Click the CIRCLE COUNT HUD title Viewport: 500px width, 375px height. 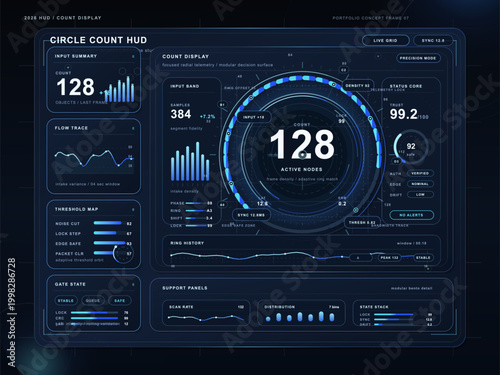click(x=98, y=40)
